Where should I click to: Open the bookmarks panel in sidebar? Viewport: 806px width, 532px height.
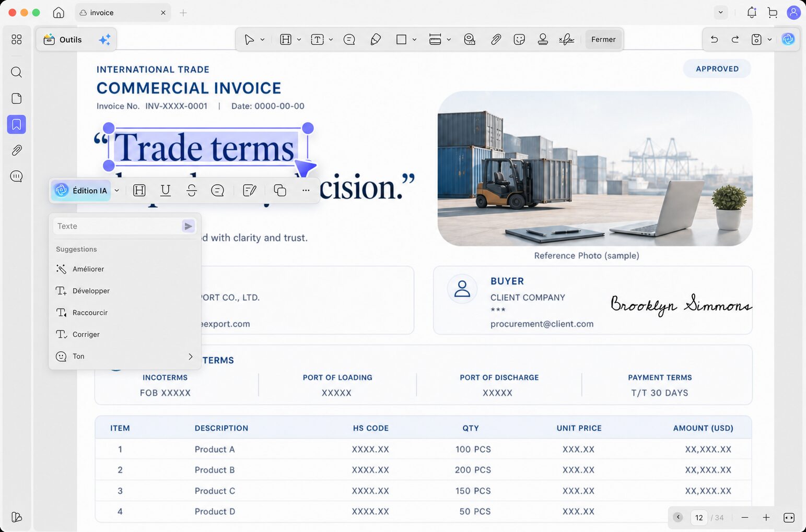click(17, 125)
